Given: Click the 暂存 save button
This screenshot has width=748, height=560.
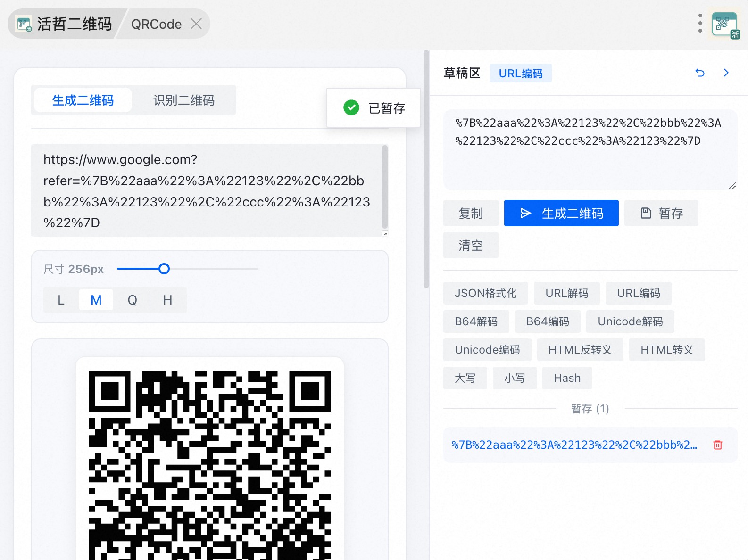Looking at the screenshot, I should coord(661,213).
